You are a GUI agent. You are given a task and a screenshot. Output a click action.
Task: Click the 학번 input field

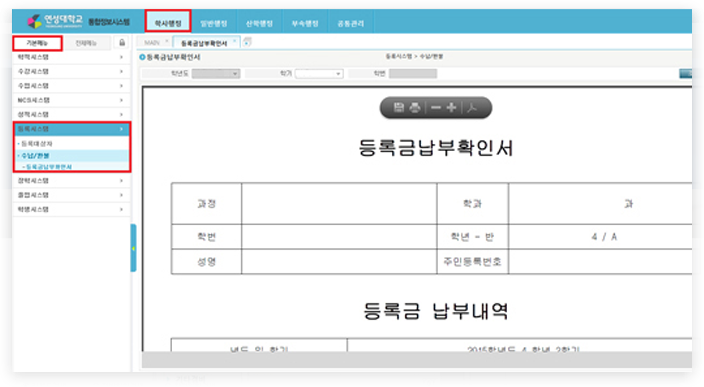(x=413, y=74)
